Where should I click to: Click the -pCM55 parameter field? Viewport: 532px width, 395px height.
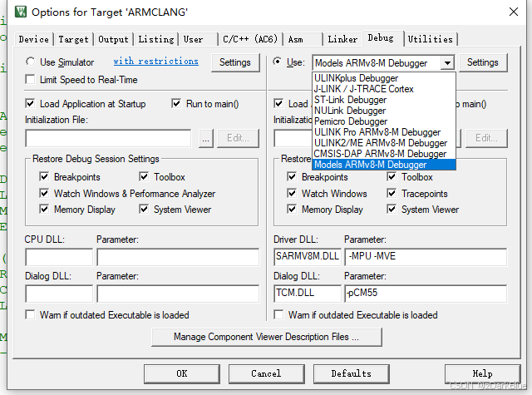click(426, 294)
